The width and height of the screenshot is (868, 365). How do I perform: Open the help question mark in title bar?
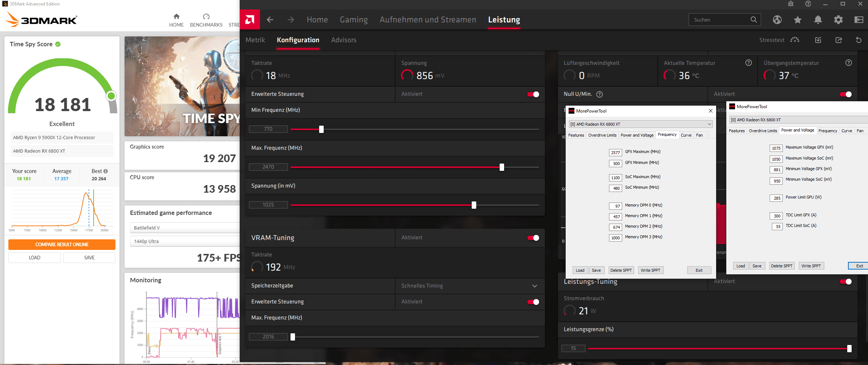click(x=808, y=4)
